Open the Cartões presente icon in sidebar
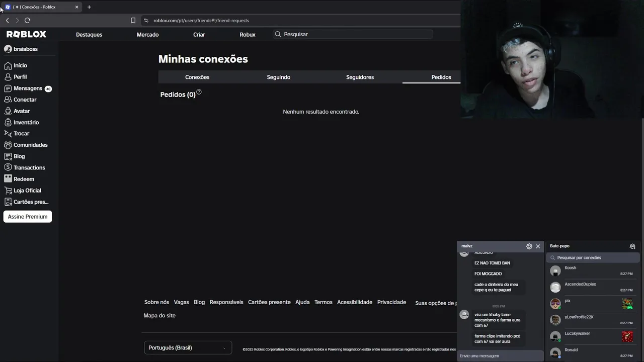 click(8, 202)
